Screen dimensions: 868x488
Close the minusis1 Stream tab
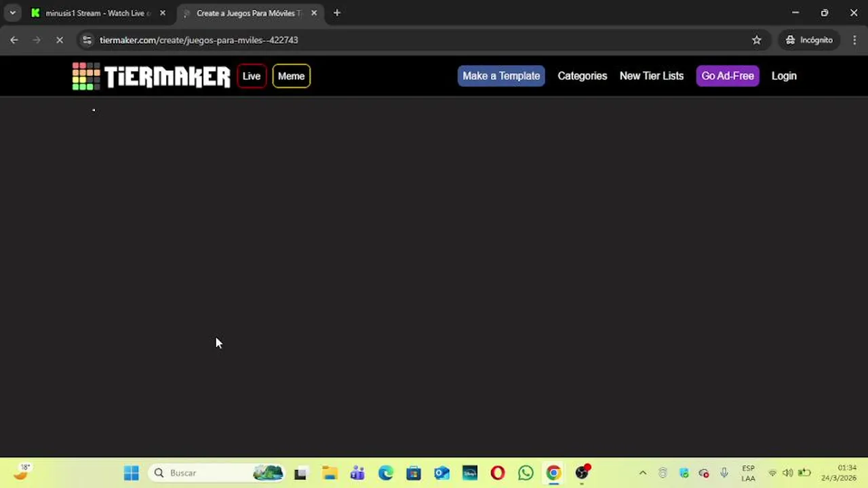(x=162, y=13)
